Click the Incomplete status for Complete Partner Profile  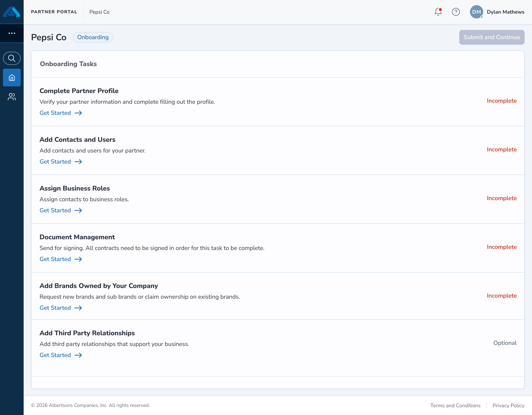(502, 101)
